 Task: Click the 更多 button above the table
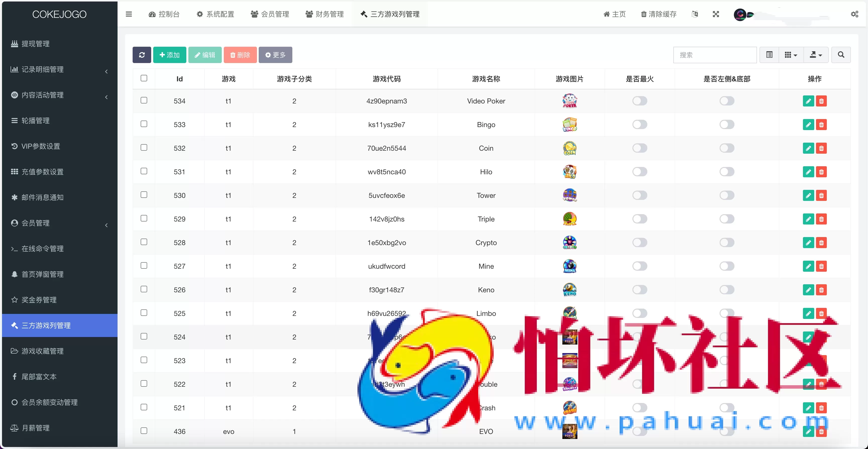click(275, 54)
